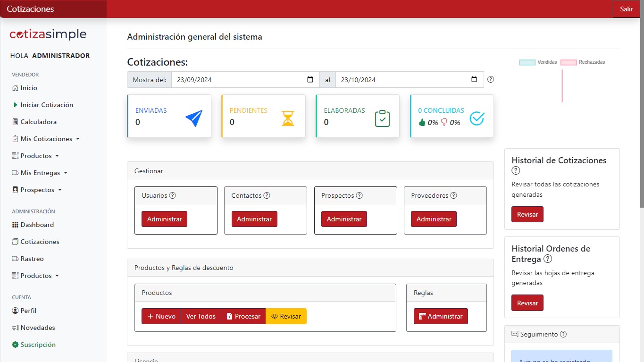Click the Nuevo product button

(161, 316)
